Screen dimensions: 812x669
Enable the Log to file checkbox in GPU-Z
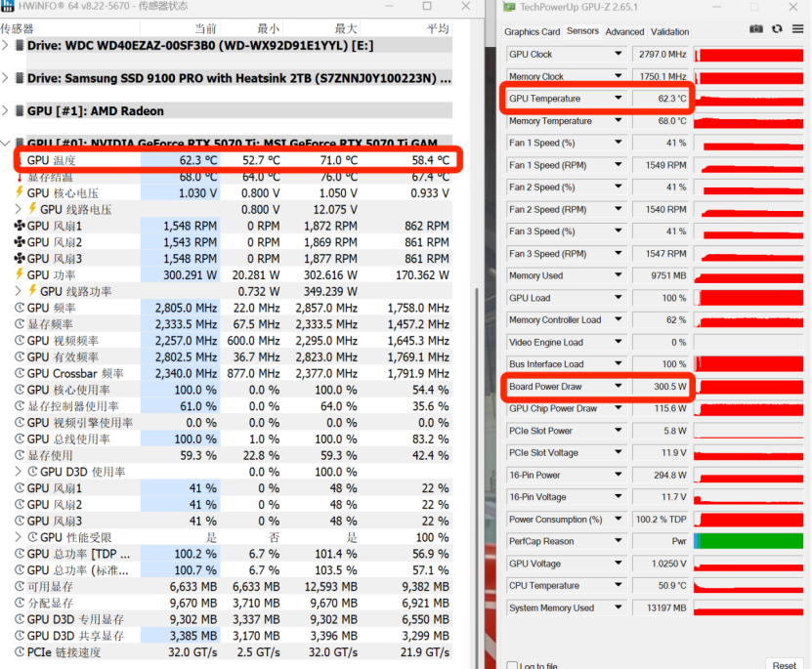coord(512,665)
